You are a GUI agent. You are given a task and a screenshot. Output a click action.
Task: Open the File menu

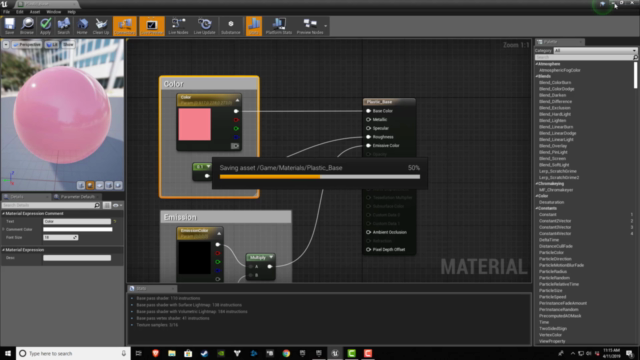pos(7,12)
